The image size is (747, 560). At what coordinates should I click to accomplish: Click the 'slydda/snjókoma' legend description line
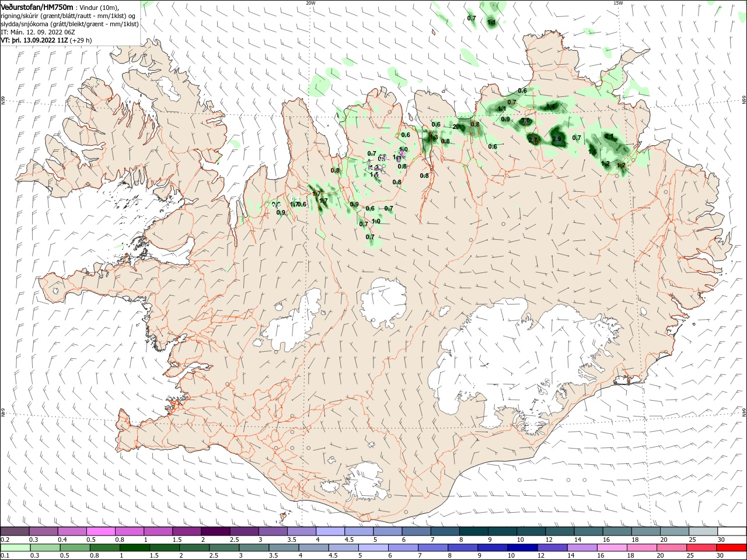(x=69, y=24)
